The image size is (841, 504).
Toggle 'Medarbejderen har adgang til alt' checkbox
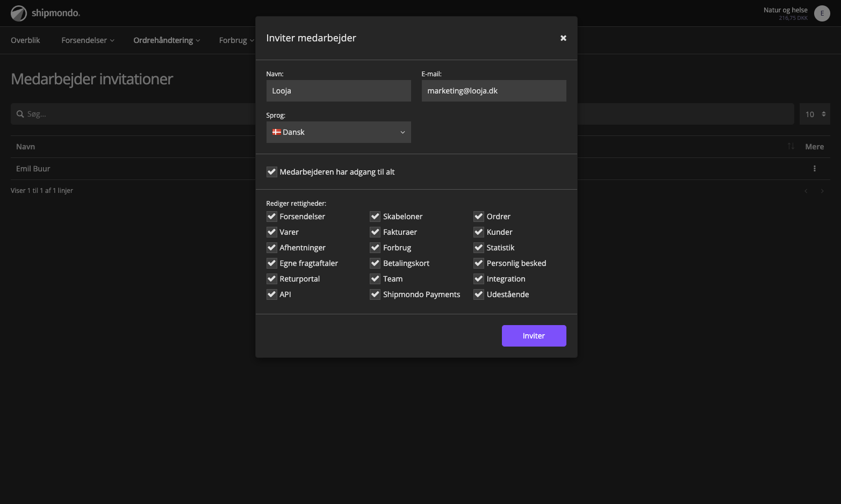pyautogui.click(x=272, y=172)
